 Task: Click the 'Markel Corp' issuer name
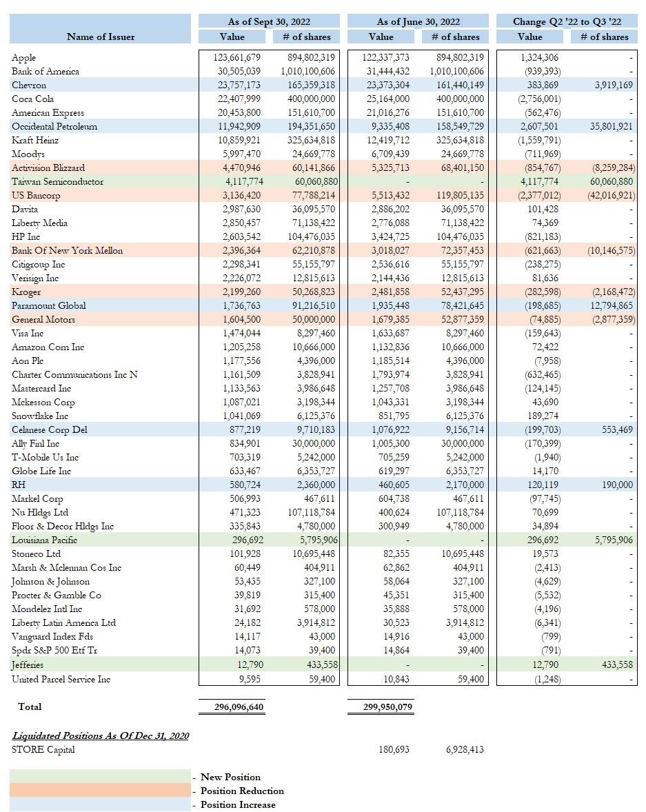pos(37,498)
